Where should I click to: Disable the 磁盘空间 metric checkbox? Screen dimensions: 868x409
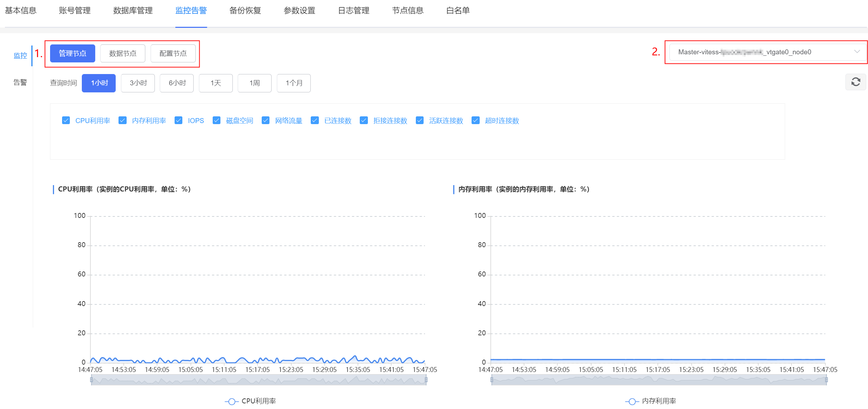(x=217, y=121)
